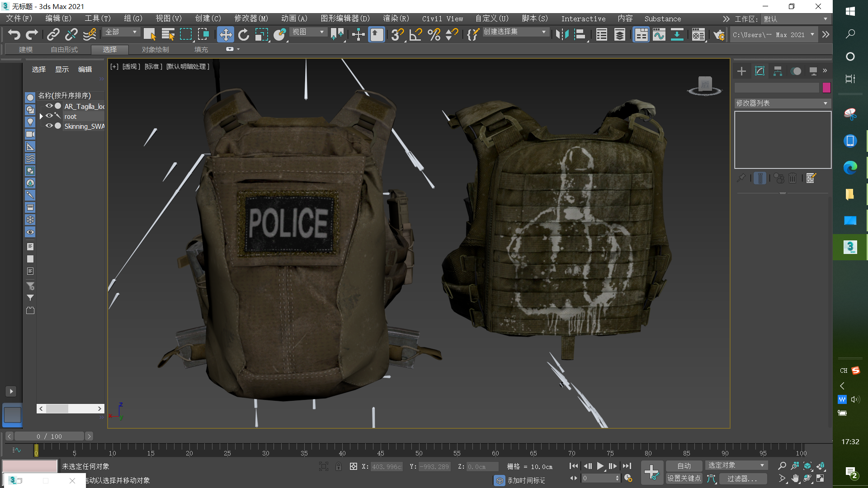Click 添加时间标记 label
868x488 pixels.
point(526,480)
